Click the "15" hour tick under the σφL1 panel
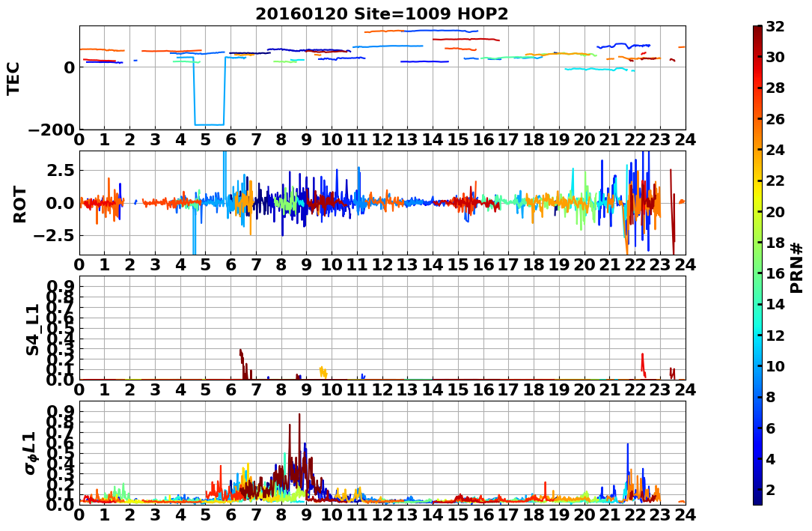 coord(458,515)
